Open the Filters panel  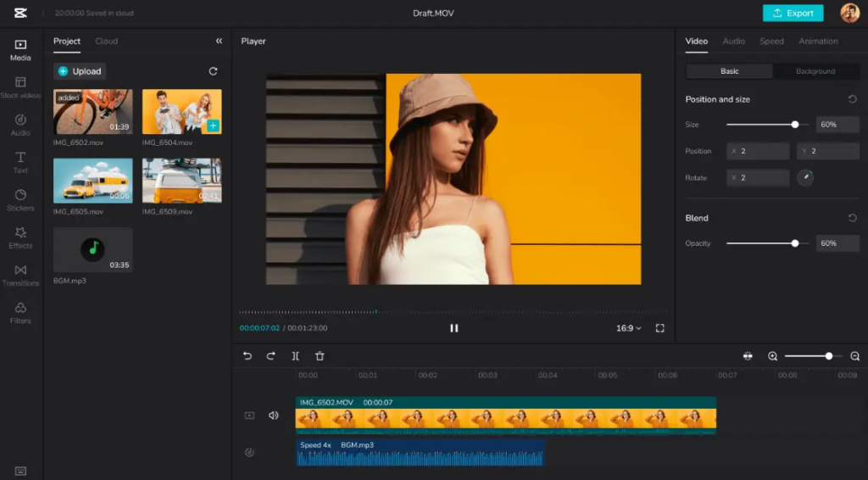[x=20, y=313]
